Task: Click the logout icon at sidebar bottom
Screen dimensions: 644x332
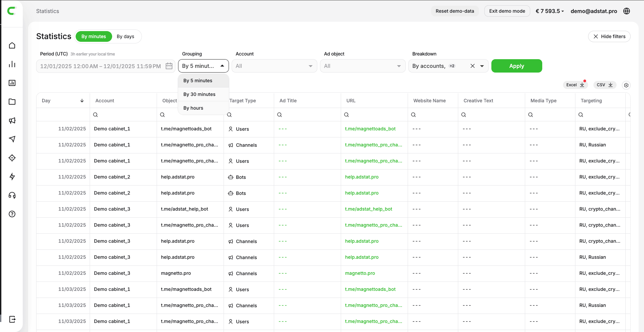Action: pyautogui.click(x=12, y=319)
